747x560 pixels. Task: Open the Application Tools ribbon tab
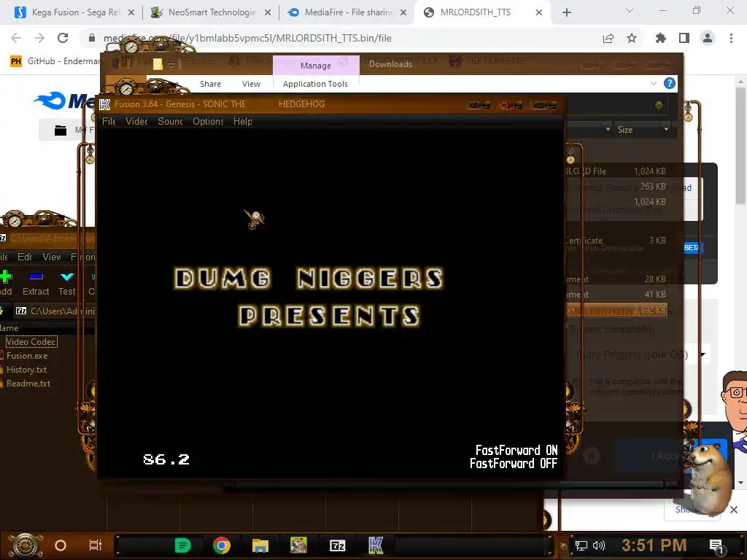pos(315,84)
